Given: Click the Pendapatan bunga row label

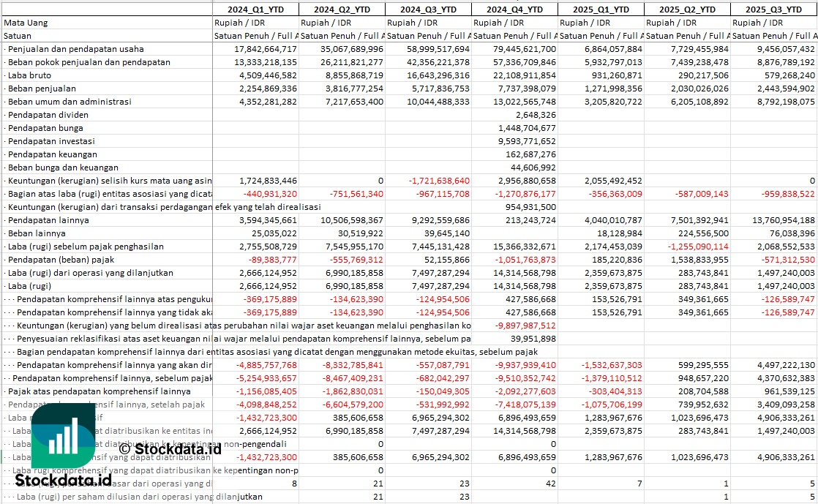Looking at the screenshot, I should [45, 128].
